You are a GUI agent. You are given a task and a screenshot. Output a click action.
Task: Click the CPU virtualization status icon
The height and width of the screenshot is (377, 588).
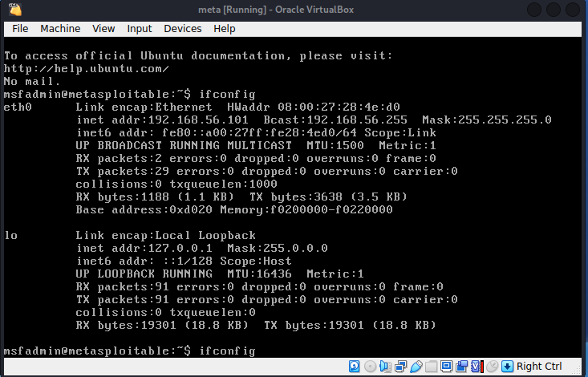tap(476, 366)
